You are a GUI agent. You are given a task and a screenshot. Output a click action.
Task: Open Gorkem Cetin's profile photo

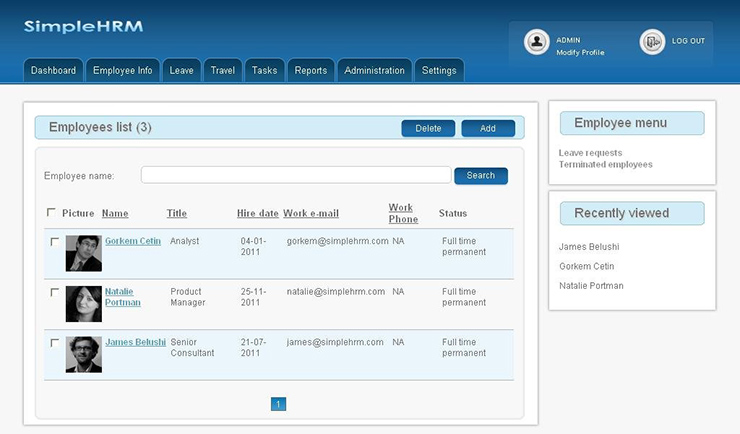[83, 253]
